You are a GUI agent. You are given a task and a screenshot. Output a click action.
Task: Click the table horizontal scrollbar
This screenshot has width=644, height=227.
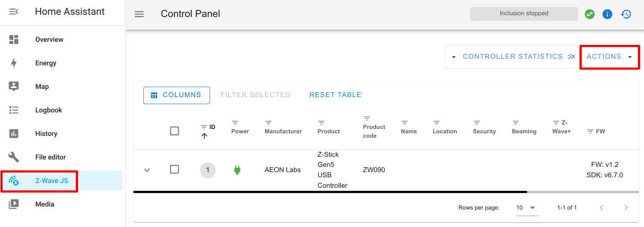point(330,192)
